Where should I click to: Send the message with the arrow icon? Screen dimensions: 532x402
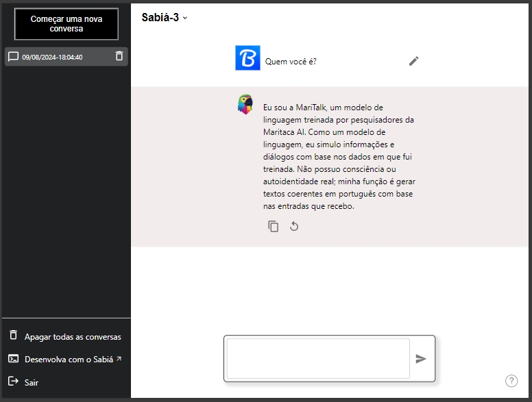tap(421, 359)
